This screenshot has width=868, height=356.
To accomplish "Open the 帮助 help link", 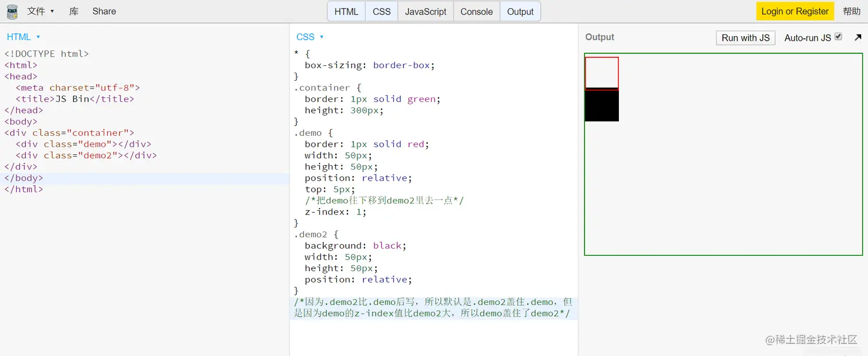I will (852, 11).
